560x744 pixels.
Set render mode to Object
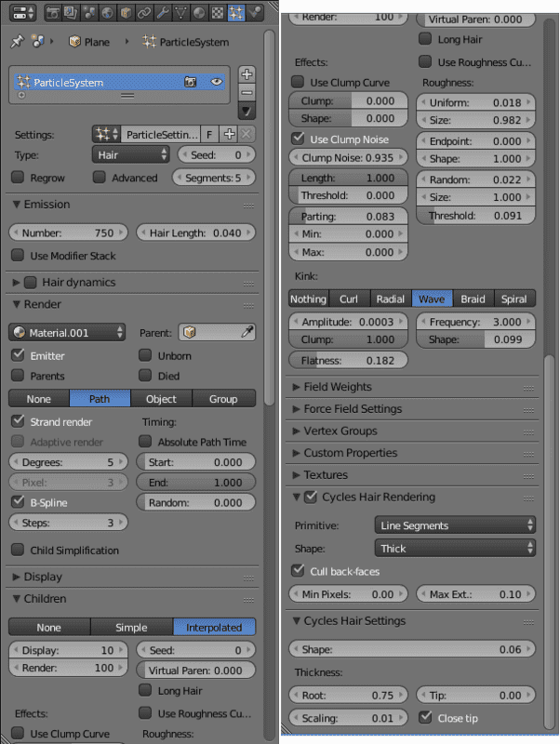[x=161, y=398]
